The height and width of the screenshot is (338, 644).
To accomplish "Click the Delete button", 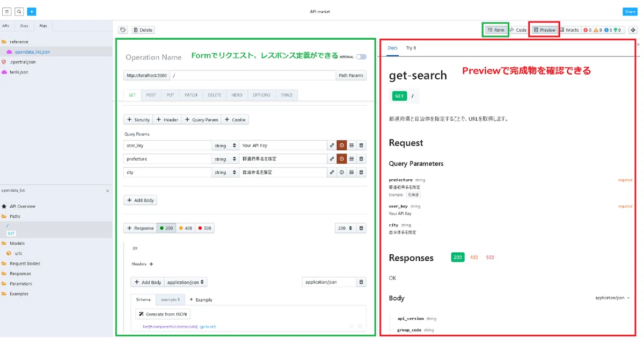I will (x=143, y=30).
